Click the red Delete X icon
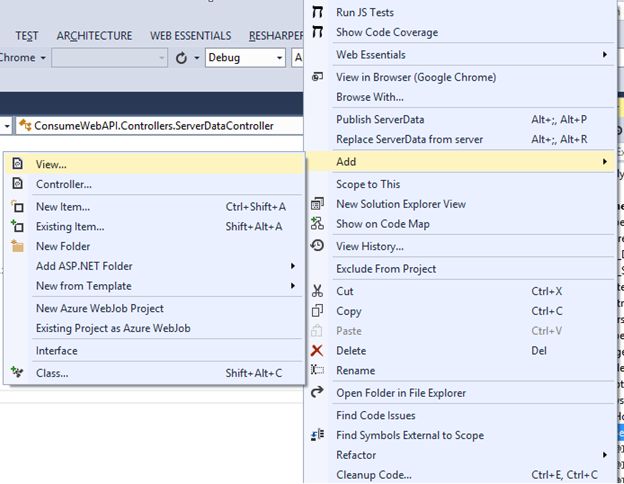This screenshot has height=484, width=624. tap(317, 351)
